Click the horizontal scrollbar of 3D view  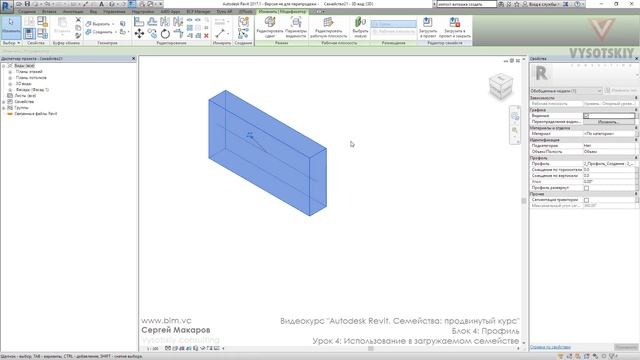click(371, 349)
